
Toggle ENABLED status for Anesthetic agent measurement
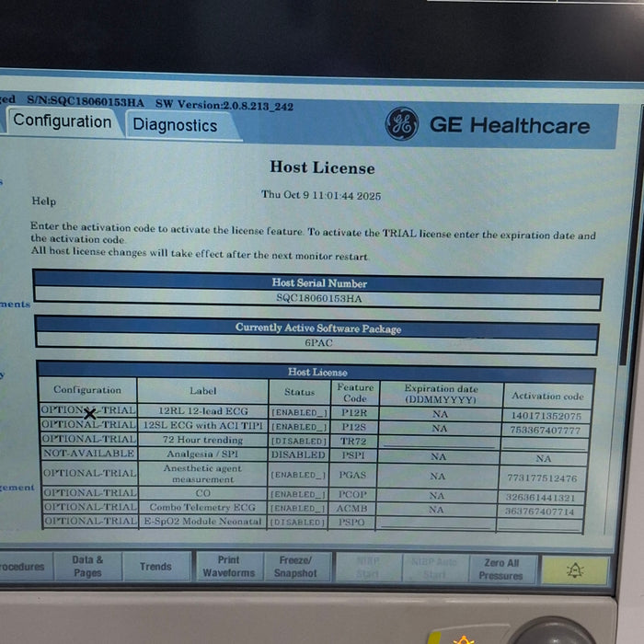click(298, 475)
